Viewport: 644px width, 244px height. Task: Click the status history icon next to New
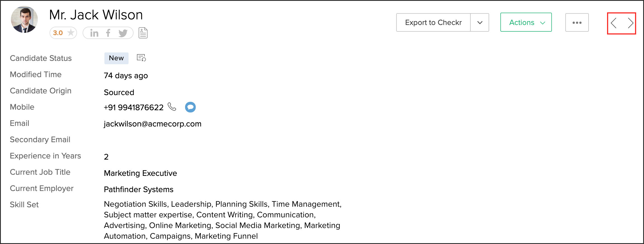(141, 58)
